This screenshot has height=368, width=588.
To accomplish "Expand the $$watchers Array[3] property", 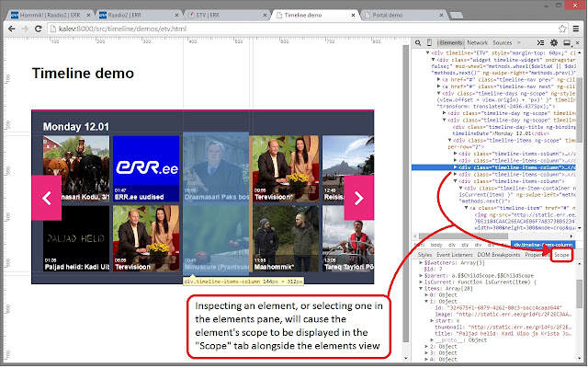I will coord(421,263).
